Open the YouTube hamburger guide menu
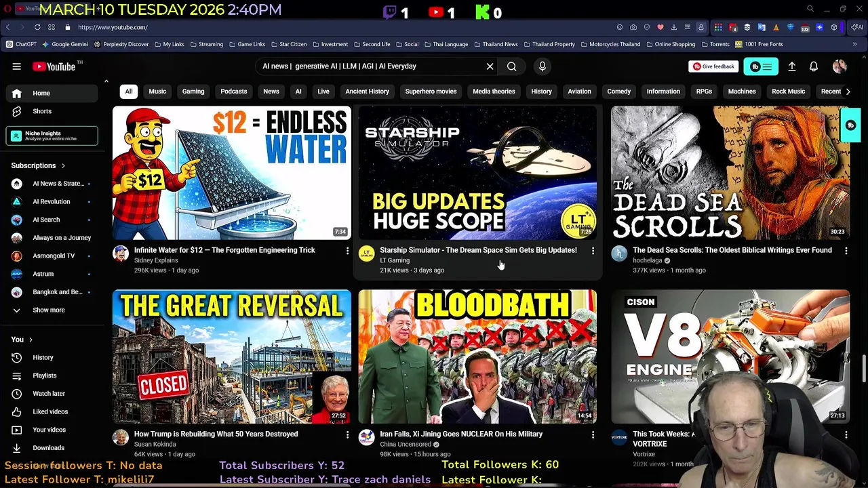This screenshot has height=488, width=868. [16, 66]
